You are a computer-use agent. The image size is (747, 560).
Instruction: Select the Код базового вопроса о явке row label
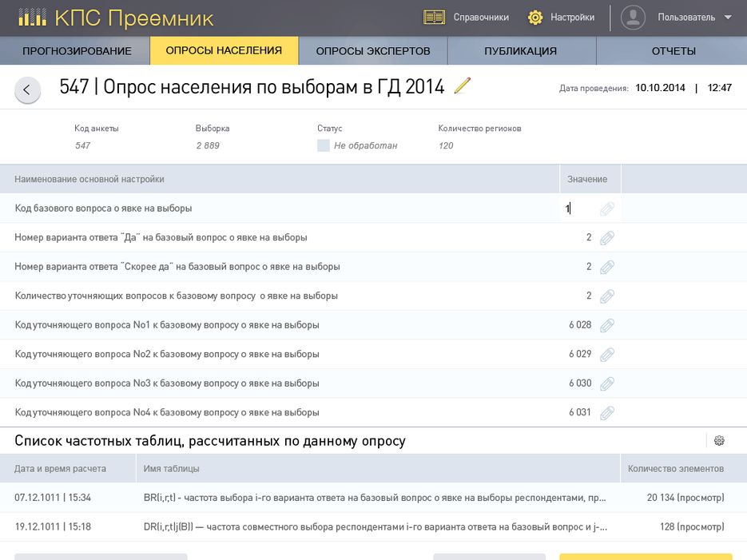[103, 208]
